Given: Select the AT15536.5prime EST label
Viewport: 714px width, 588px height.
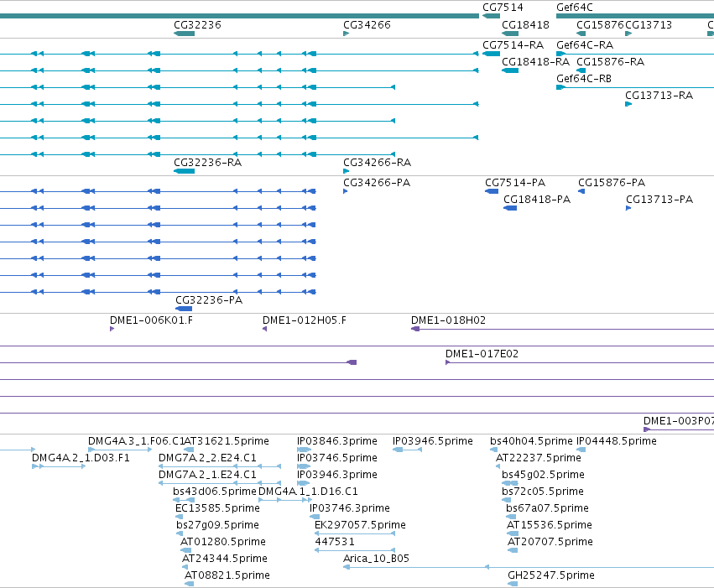Looking at the screenshot, I should 550,525.
